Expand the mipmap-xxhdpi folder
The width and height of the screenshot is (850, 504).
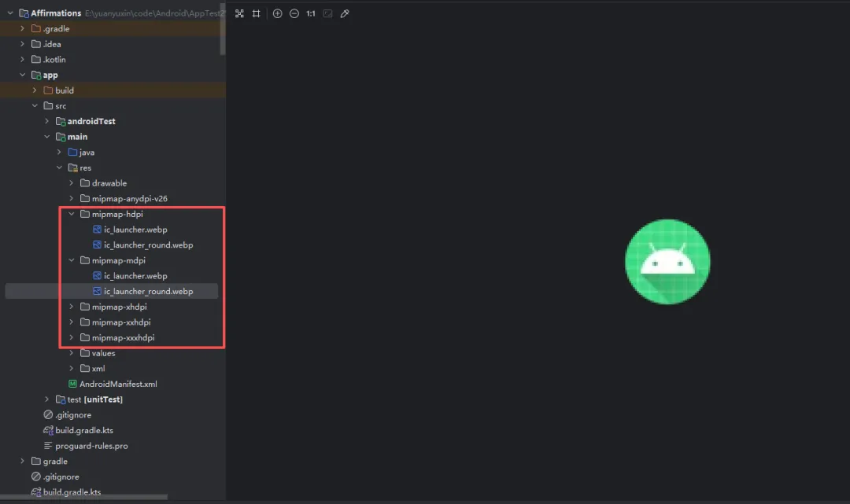pos(71,322)
